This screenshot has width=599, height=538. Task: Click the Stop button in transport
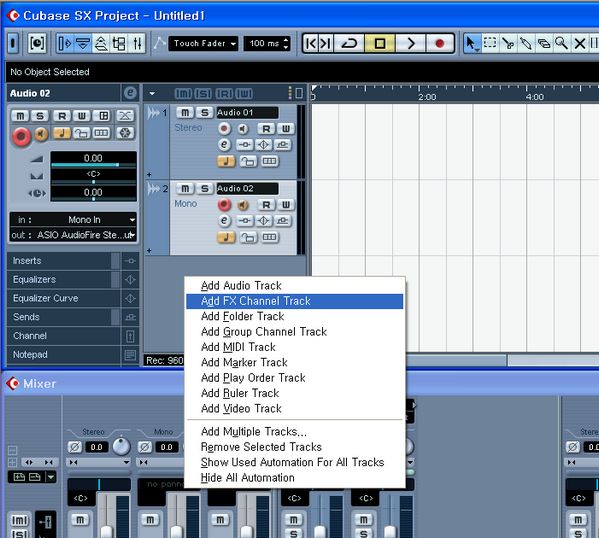(380, 43)
